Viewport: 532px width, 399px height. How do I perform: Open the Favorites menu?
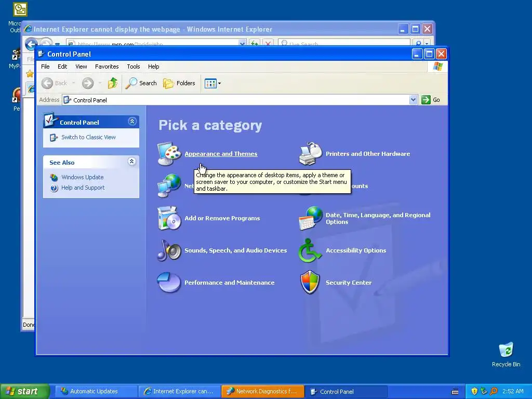click(107, 66)
